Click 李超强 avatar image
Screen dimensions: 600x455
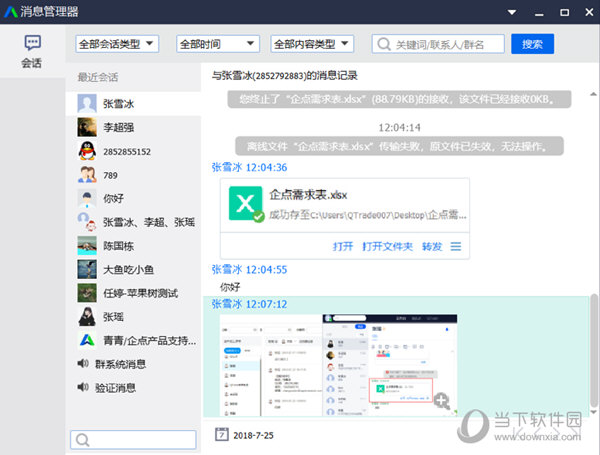87,127
